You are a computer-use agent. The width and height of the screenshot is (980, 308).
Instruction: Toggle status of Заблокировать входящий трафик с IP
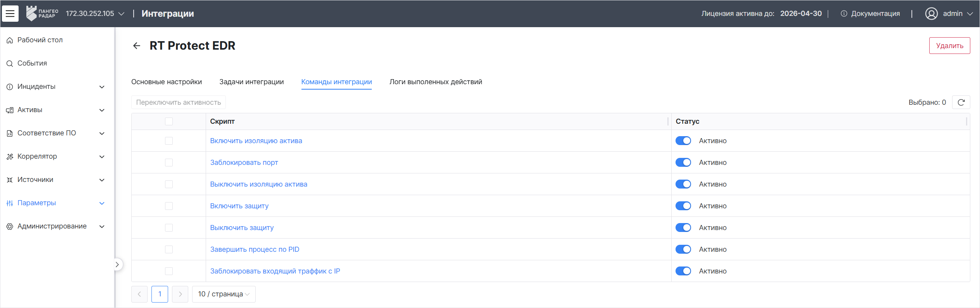click(x=683, y=271)
